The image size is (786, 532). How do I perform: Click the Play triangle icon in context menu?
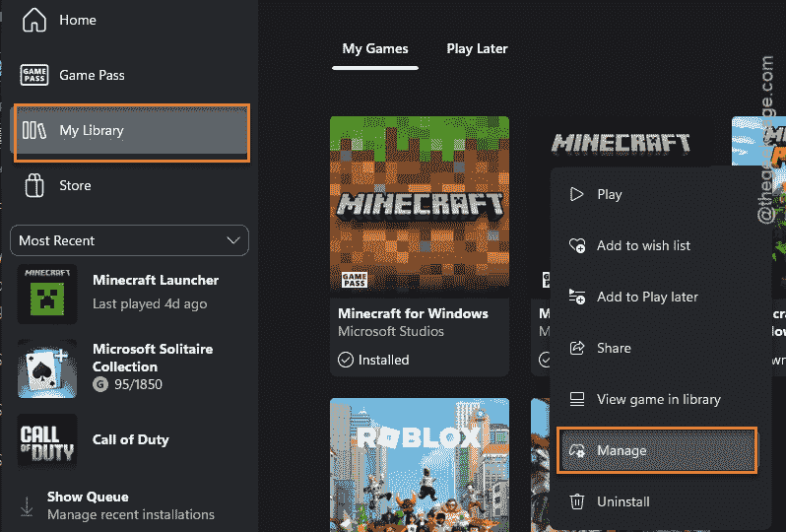[x=577, y=194]
